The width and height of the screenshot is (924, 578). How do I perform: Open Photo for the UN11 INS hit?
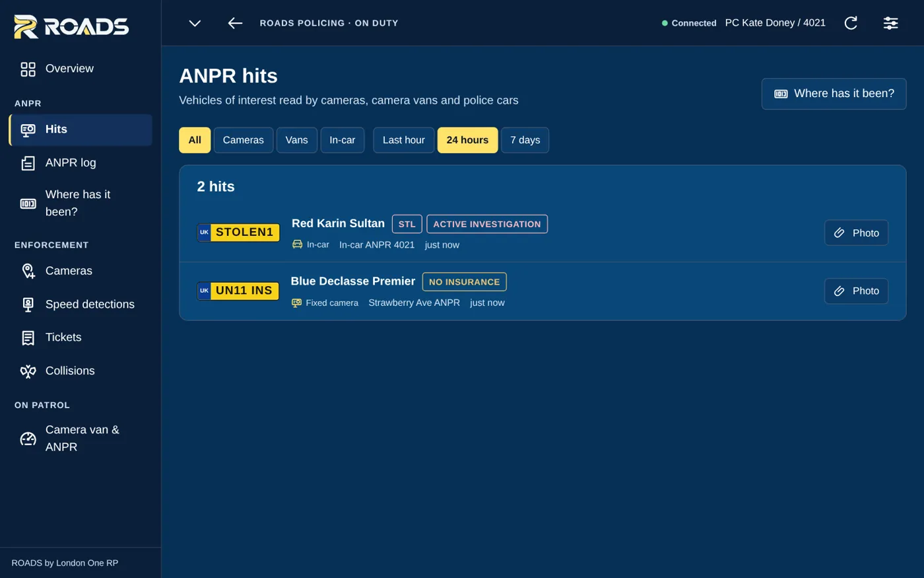(x=856, y=291)
